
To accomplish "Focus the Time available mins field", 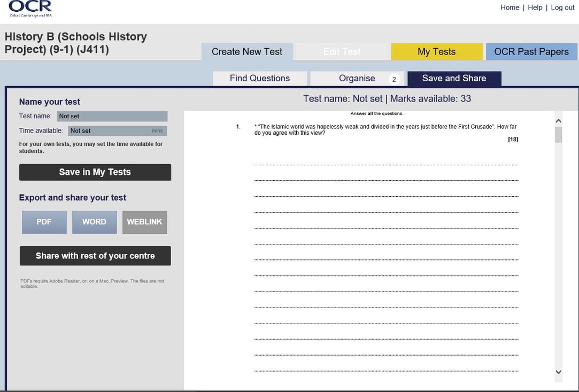I will pyautogui.click(x=117, y=130).
